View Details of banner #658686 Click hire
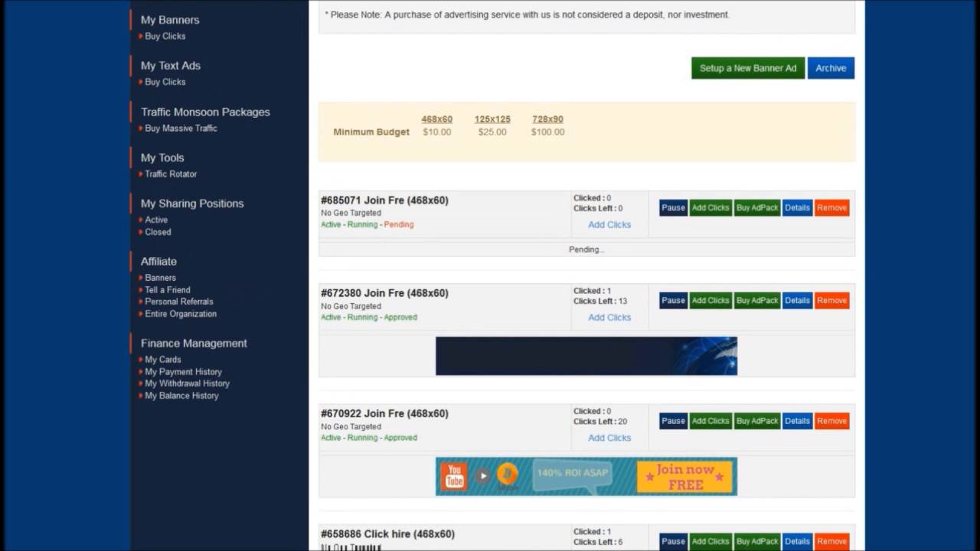Screen dimensions: 980x551 pyautogui.click(x=797, y=541)
